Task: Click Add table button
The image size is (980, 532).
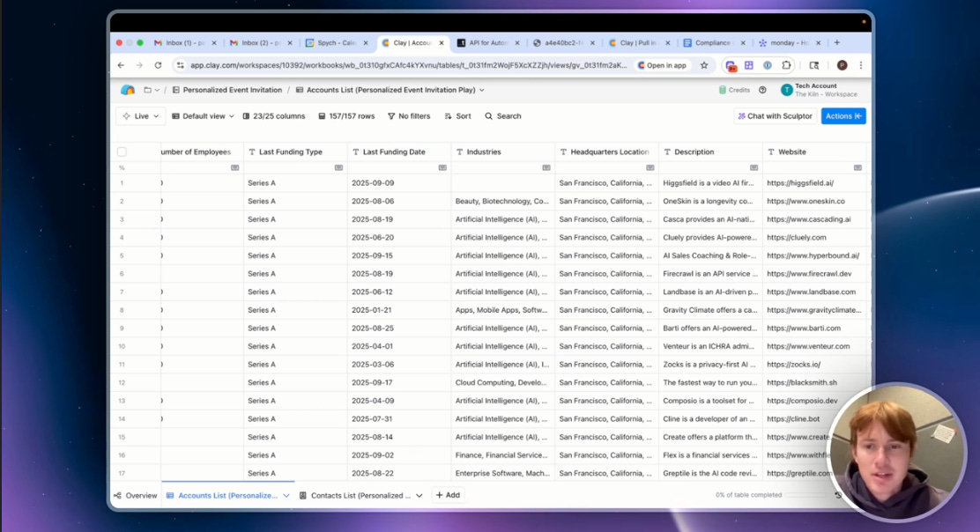Action: tap(448, 495)
